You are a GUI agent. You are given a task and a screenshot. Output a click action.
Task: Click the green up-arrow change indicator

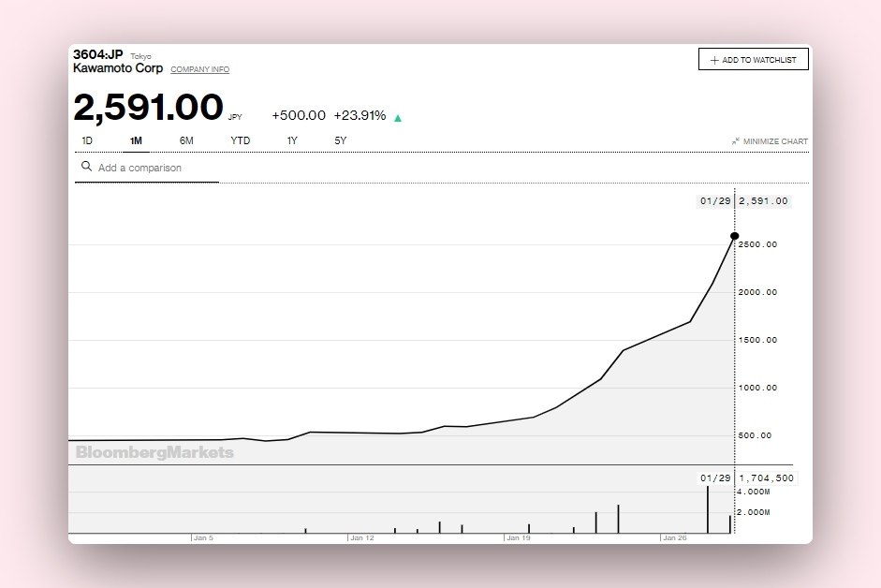[398, 118]
